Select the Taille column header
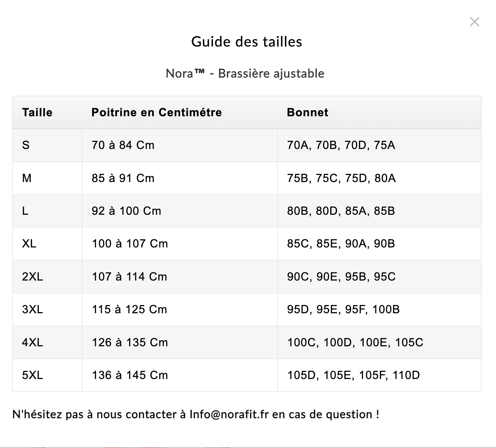The image size is (496, 448). (37, 113)
